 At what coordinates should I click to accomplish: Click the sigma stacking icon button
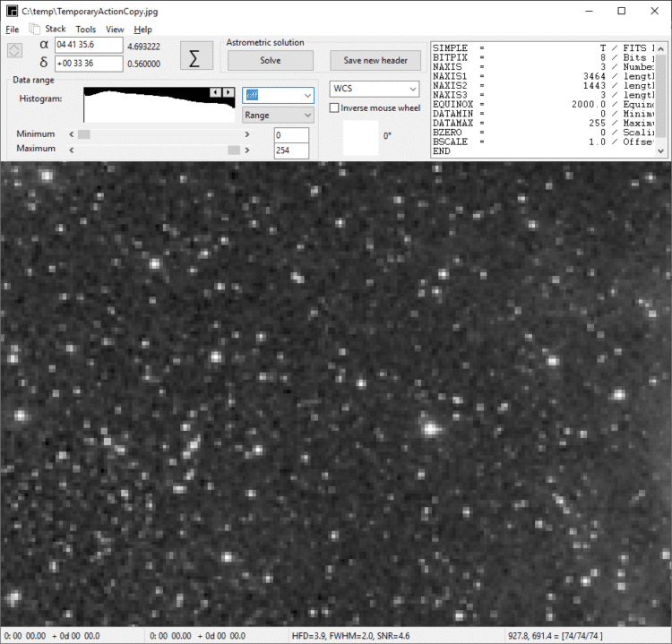[x=196, y=56]
